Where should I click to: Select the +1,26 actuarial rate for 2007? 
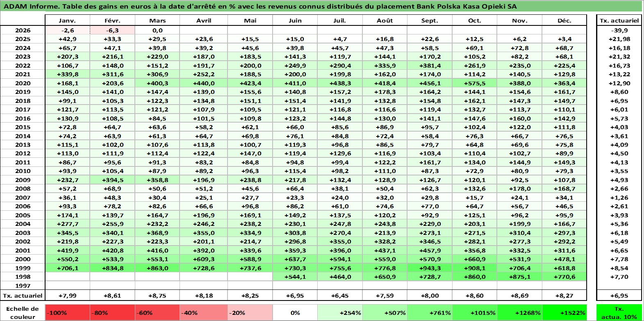619,198
